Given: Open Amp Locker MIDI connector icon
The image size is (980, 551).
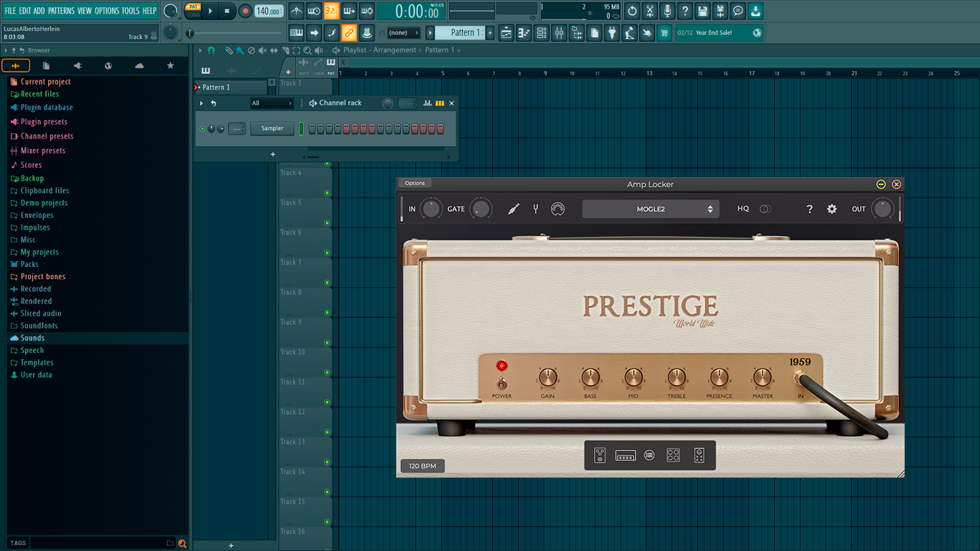Looking at the screenshot, I should click(557, 209).
